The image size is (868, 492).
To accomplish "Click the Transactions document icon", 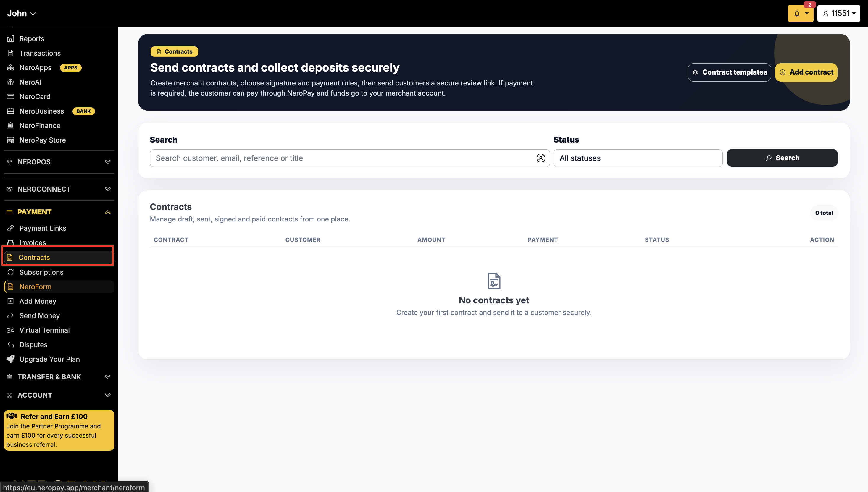I will (x=10, y=53).
